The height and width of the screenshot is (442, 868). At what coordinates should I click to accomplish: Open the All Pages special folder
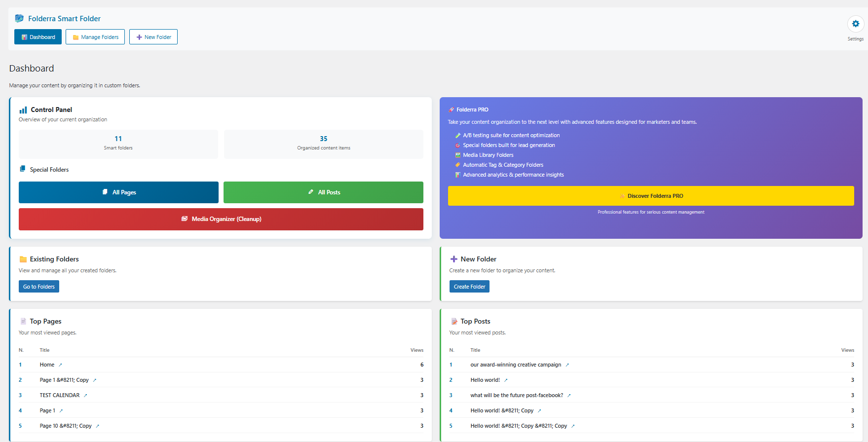click(118, 192)
